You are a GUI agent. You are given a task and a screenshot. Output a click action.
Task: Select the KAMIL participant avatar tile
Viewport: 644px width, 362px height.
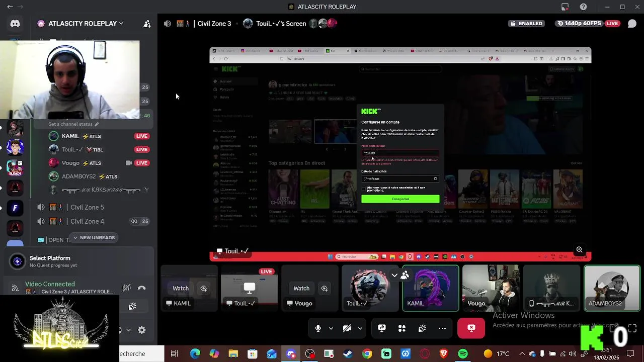coord(431,289)
